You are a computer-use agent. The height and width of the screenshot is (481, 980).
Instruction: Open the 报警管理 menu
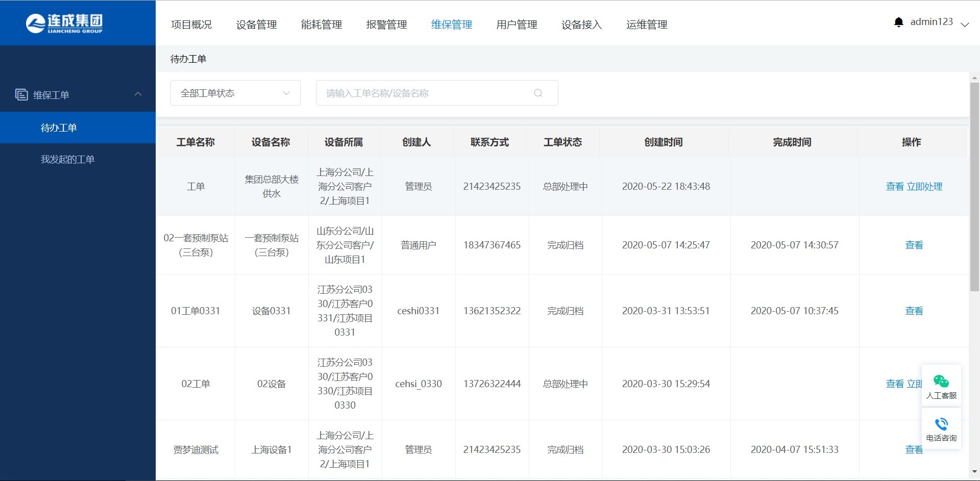coord(386,24)
